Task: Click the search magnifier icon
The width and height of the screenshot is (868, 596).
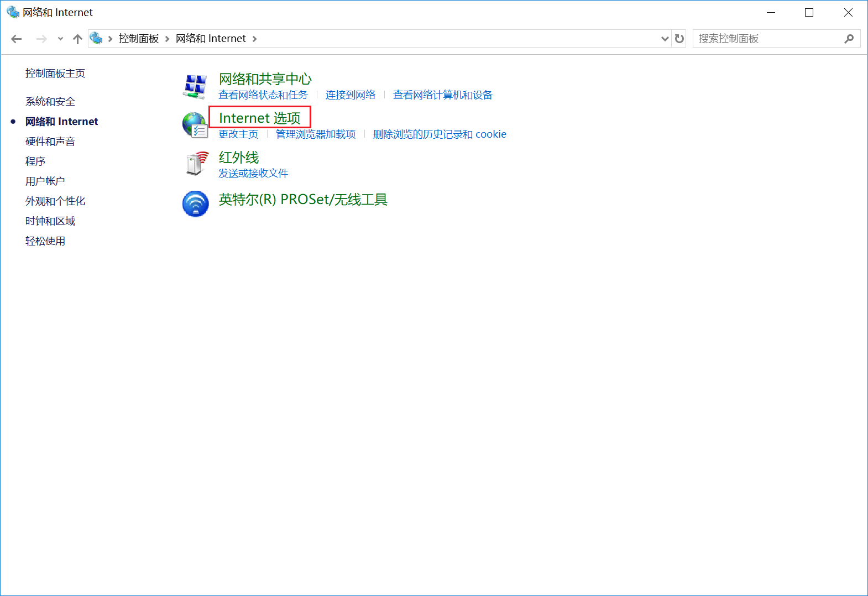Action: point(849,39)
